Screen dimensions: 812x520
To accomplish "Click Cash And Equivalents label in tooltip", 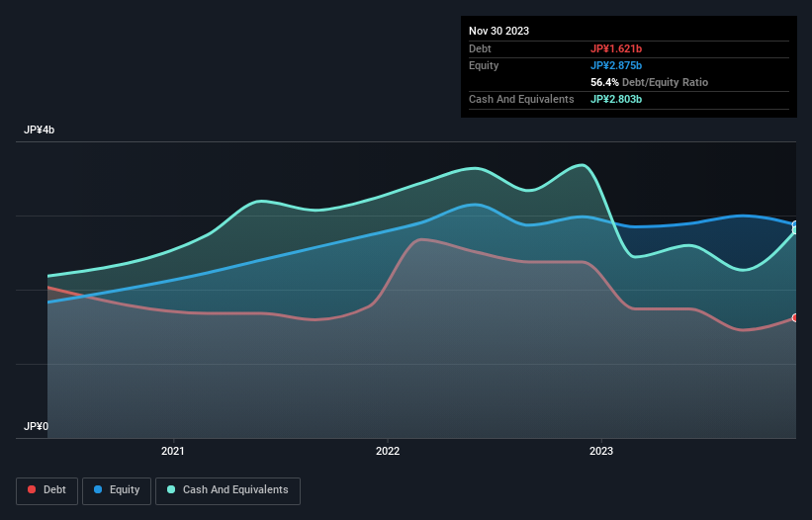I will coord(521,99).
